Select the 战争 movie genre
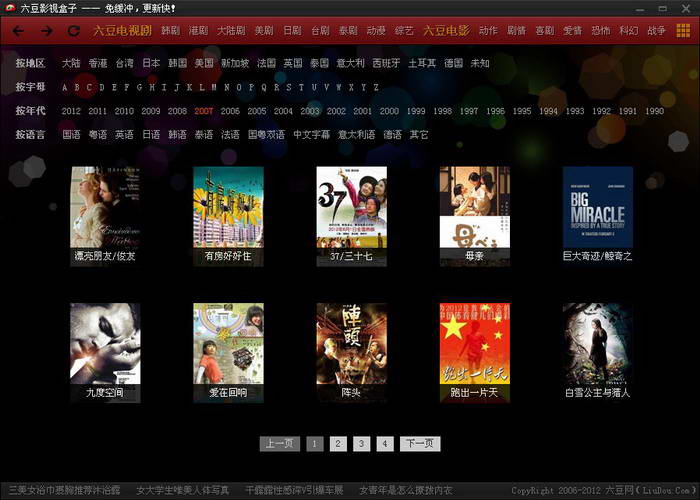The image size is (700, 500). 656,30
